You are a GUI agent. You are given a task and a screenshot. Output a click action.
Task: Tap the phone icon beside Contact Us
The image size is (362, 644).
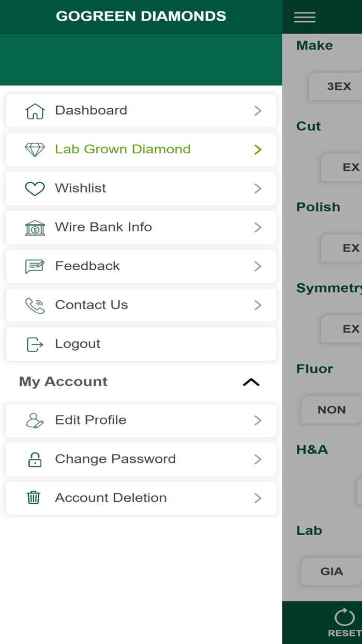pos(34,304)
